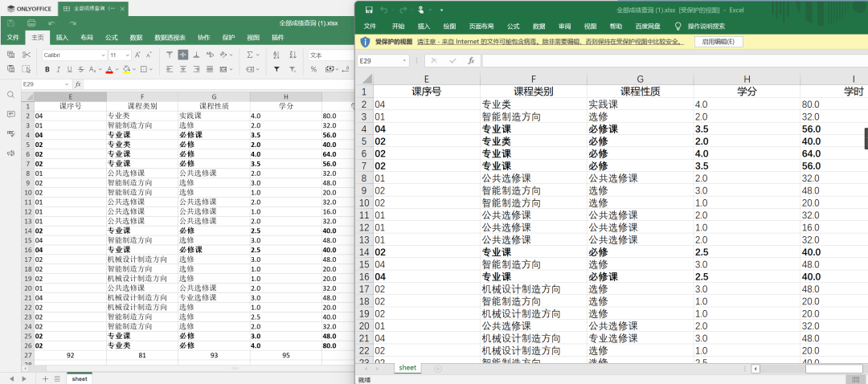Open feedback megaphone icon in ONLYOFFICE sidebar
The height and width of the screenshot is (384, 868).
[x=10, y=153]
